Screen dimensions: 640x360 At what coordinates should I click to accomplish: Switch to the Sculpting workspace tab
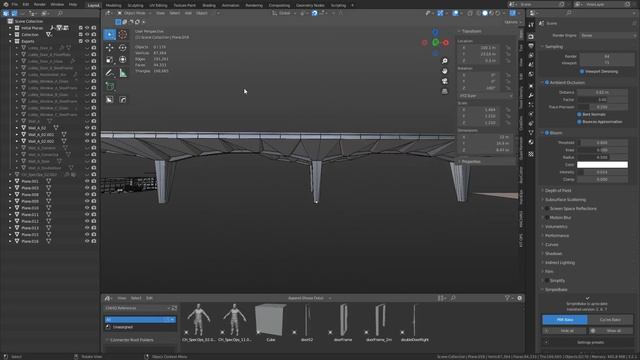click(x=135, y=5)
